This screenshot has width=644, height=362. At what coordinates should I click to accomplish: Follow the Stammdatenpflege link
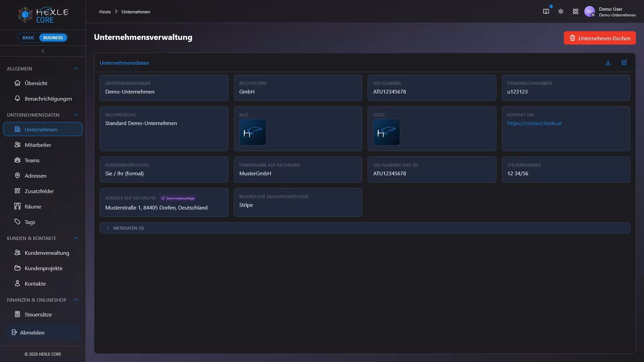click(178, 198)
